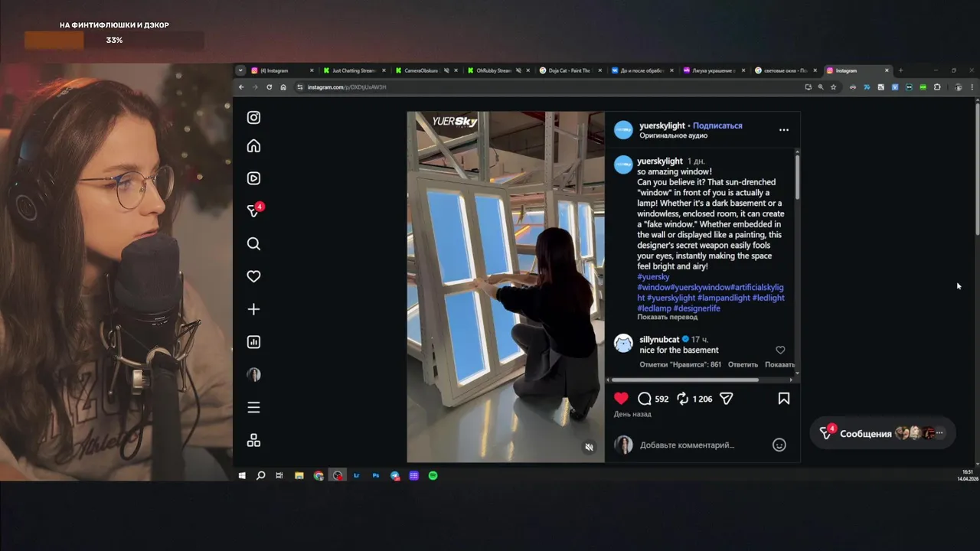The height and width of the screenshot is (551, 980).
Task: Open Search magnifier in Instagram sidebar
Action: (x=253, y=244)
